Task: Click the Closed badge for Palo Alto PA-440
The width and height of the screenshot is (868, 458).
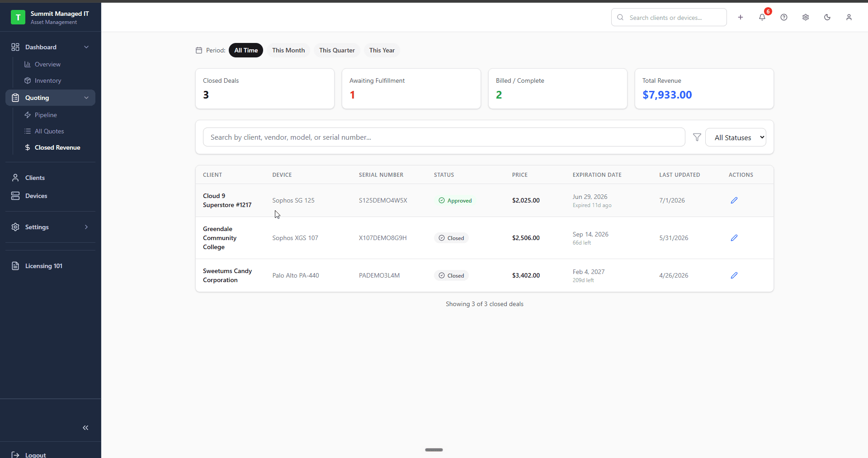Action: 451,275
